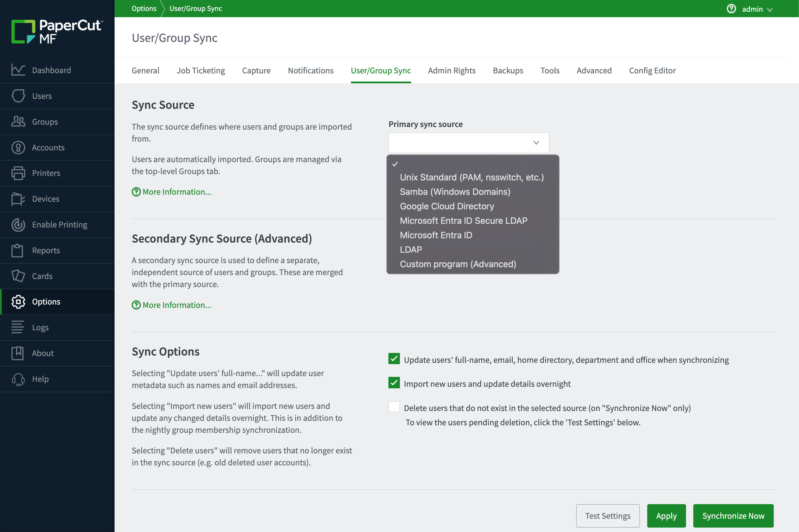Enable Delete users not in source checkbox
799x532 pixels.
click(x=394, y=407)
